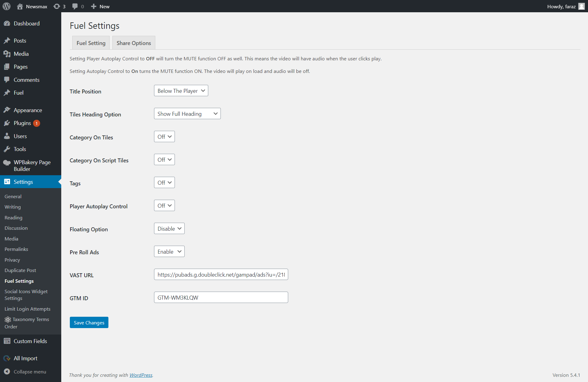Screen dimensions: 588x382
Task: Open the Pre Roll Ads dropdown
Action: click(x=169, y=252)
